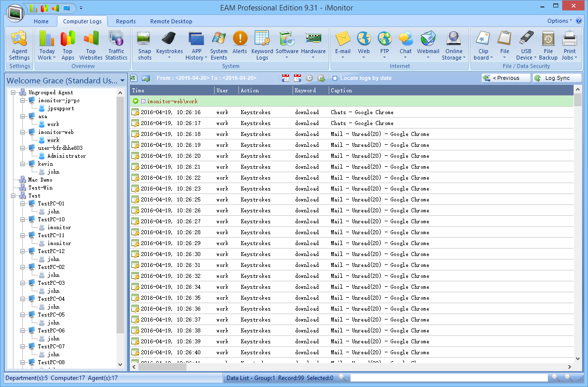This screenshot has height=387, width=588.
Task: Collapse the imonitor-web\work log group
Action: 135,101
